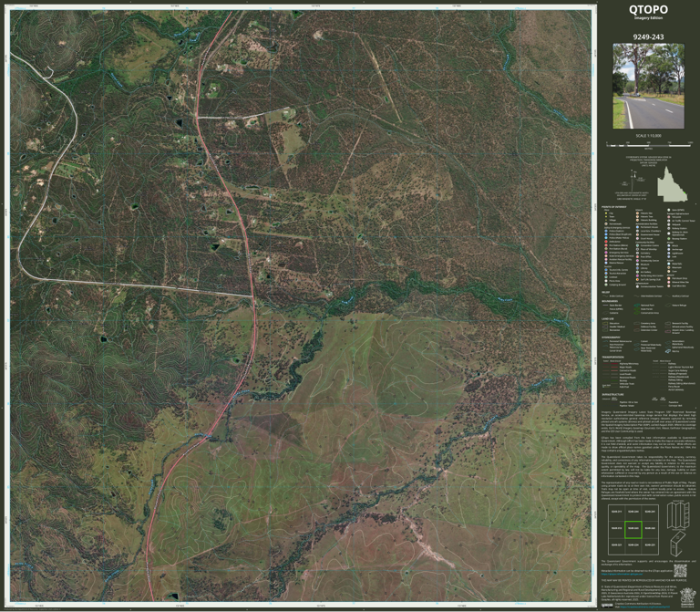Click the POINTS OF INTEREST legend heading
Image resolution: width=700 pixels, height=612 pixels.
click(x=613, y=207)
